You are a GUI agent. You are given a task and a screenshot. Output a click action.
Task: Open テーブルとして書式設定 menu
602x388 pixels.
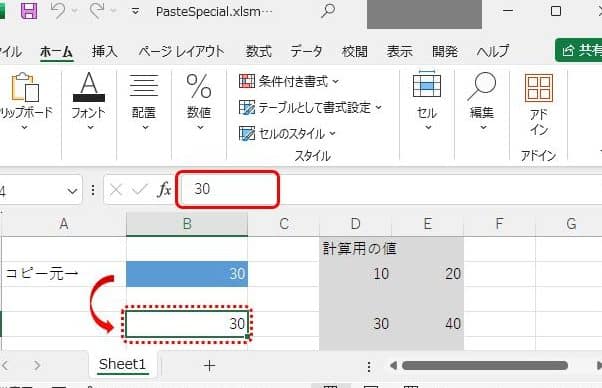pos(311,107)
